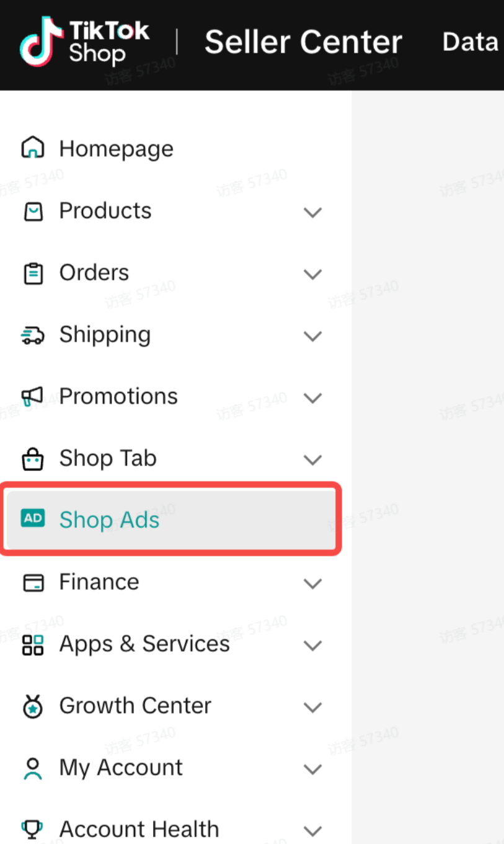Image resolution: width=504 pixels, height=844 pixels.
Task: Click the Seller Center title
Action: coord(303,42)
